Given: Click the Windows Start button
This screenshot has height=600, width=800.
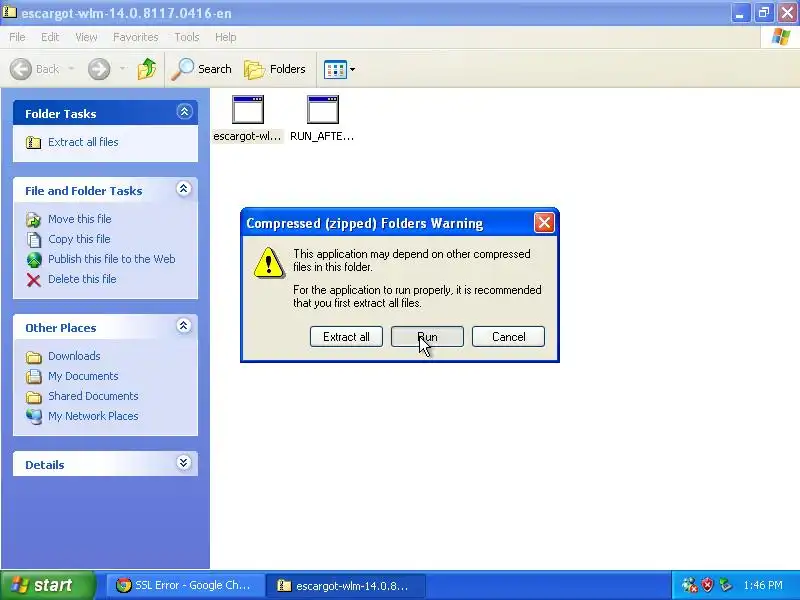Looking at the screenshot, I should click(x=47, y=585).
